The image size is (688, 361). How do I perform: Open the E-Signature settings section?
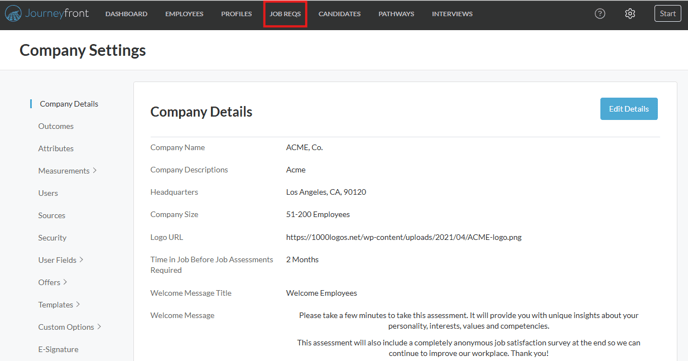(58, 350)
